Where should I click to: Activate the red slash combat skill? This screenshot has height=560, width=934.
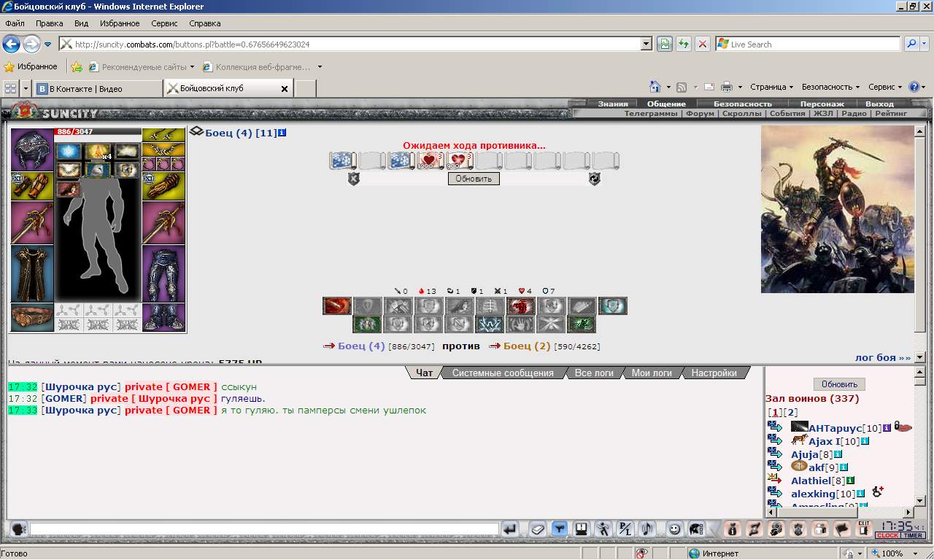[337, 306]
